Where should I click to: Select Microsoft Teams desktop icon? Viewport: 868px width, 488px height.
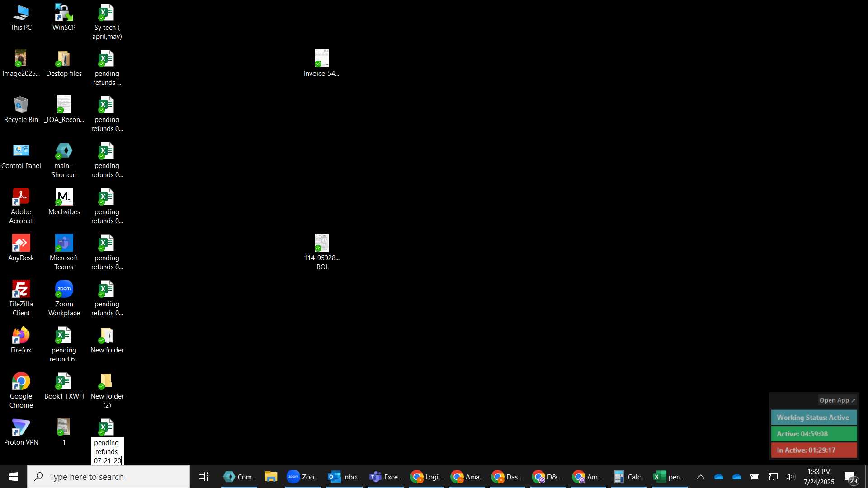pyautogui.click(x=64, y=253)
